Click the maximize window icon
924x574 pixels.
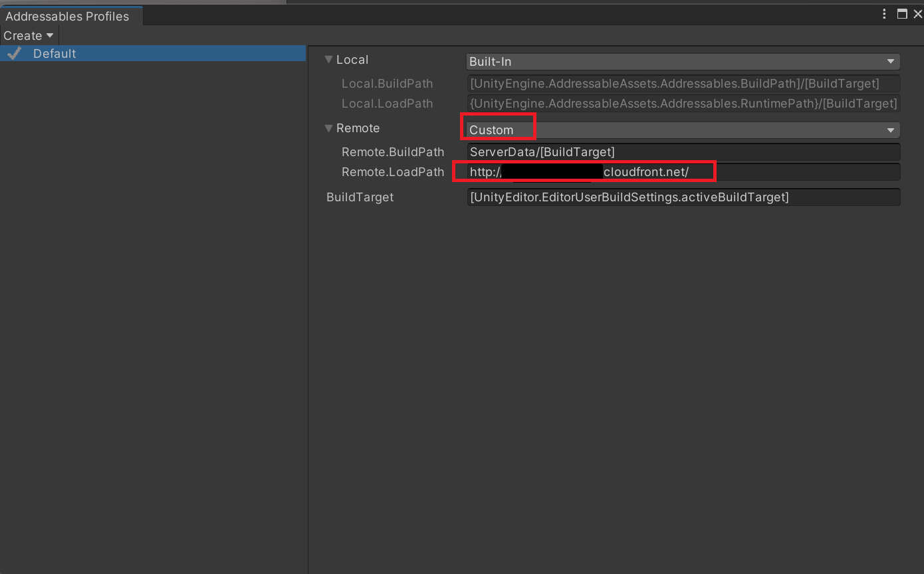902,13
